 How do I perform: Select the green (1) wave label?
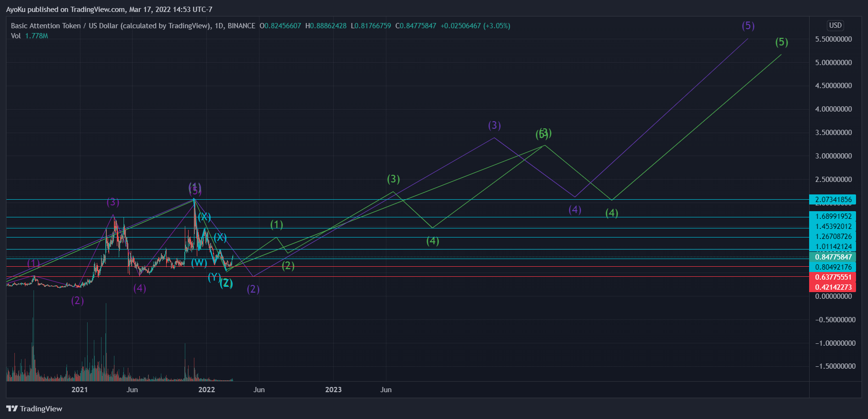click(x=277, y=225)
